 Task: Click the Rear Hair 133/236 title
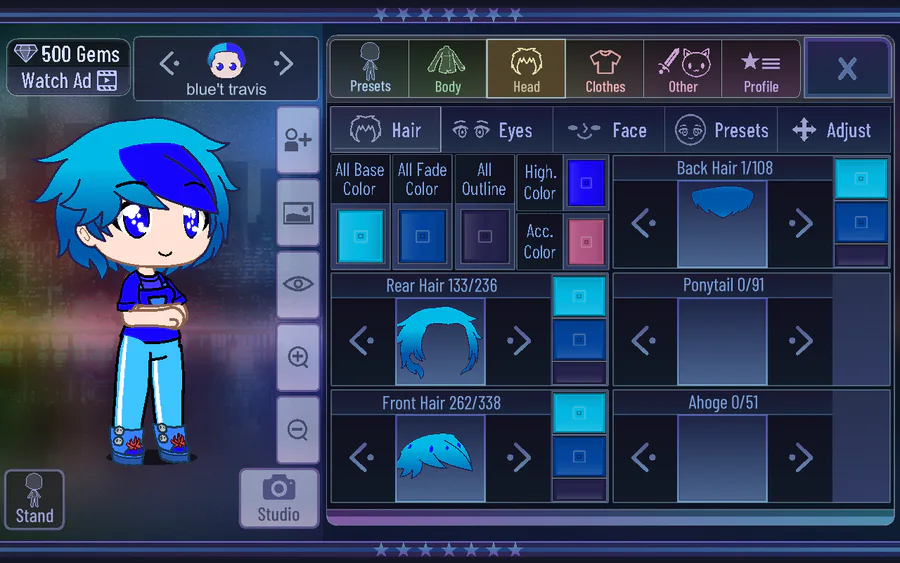(441, 285)
